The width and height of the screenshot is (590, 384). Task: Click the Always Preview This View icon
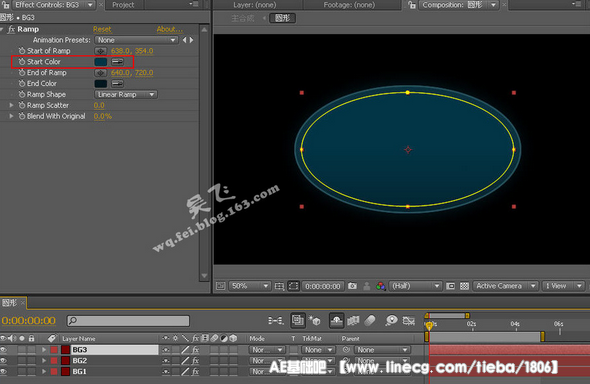[220, 286]
